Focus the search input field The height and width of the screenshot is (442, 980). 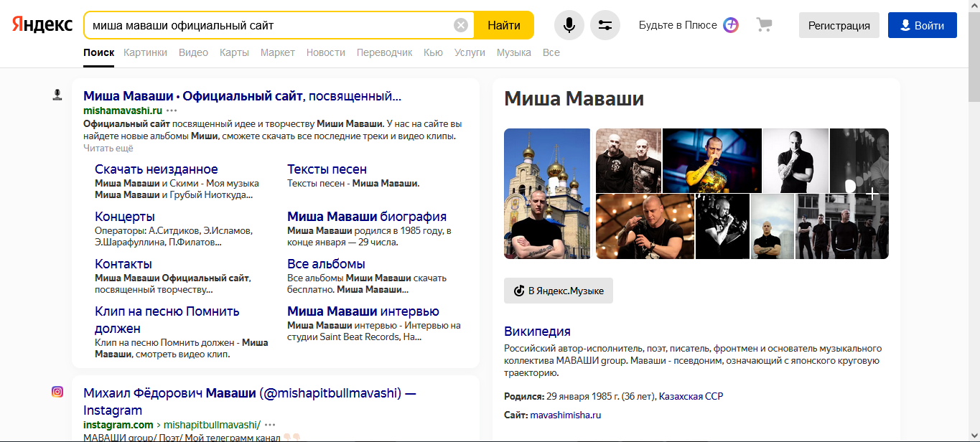pyautogui.click(x=269, y=25)
